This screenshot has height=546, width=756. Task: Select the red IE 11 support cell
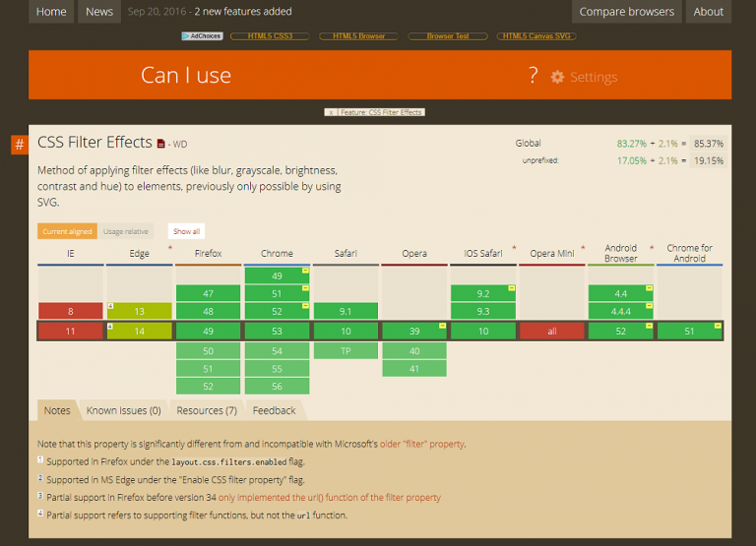[x=70, y=332]
